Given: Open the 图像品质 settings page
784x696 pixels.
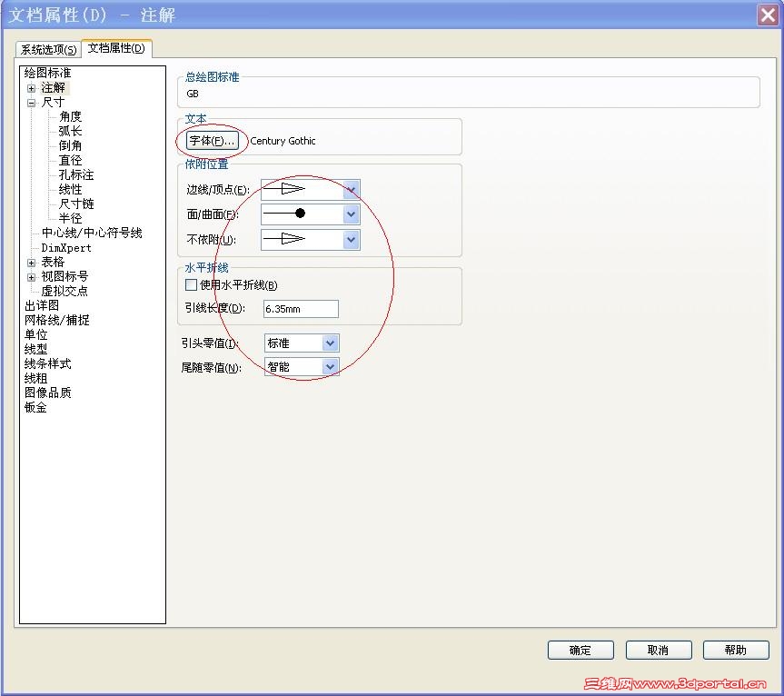Looking at the screenshot, I should [x=47, y=393].
